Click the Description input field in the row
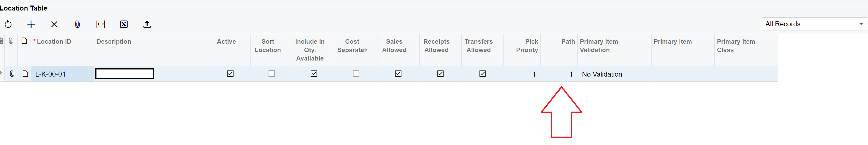868x145 pixels. 125,74
